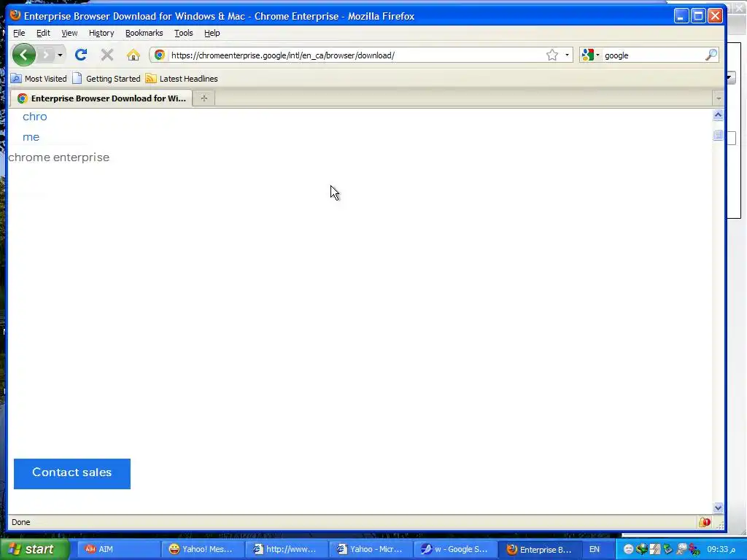
Task: Click the 'chrome enterprise' text
Action: tap(58, 157)
